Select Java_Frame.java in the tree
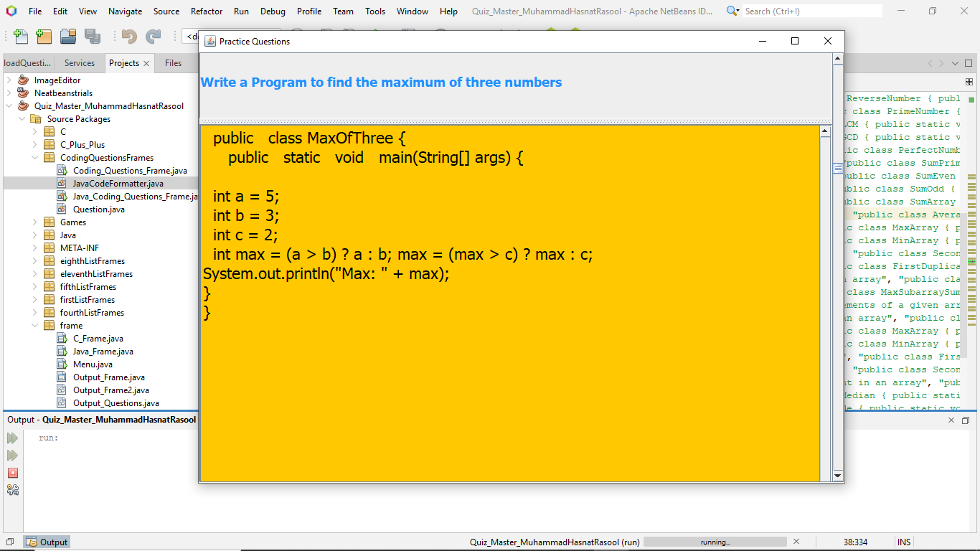980x551 pixels. (103, 352)
